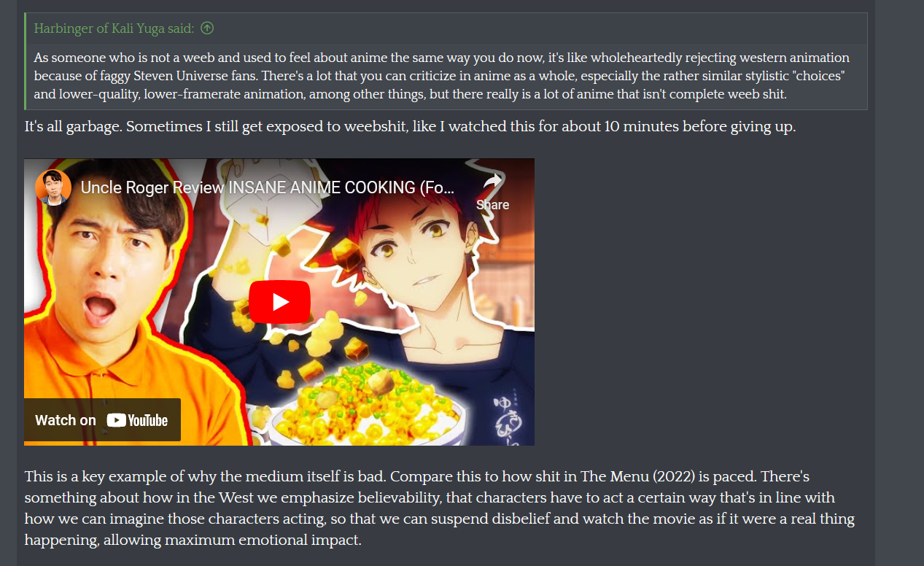Play the embedded YouTube video
The image size is (924, 566).
click(279, 302)
